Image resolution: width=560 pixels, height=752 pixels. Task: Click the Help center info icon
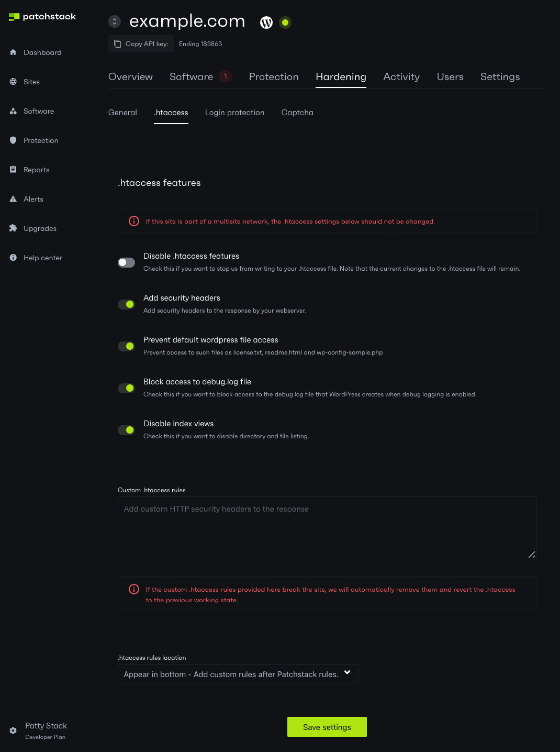[x=13, y=258]
